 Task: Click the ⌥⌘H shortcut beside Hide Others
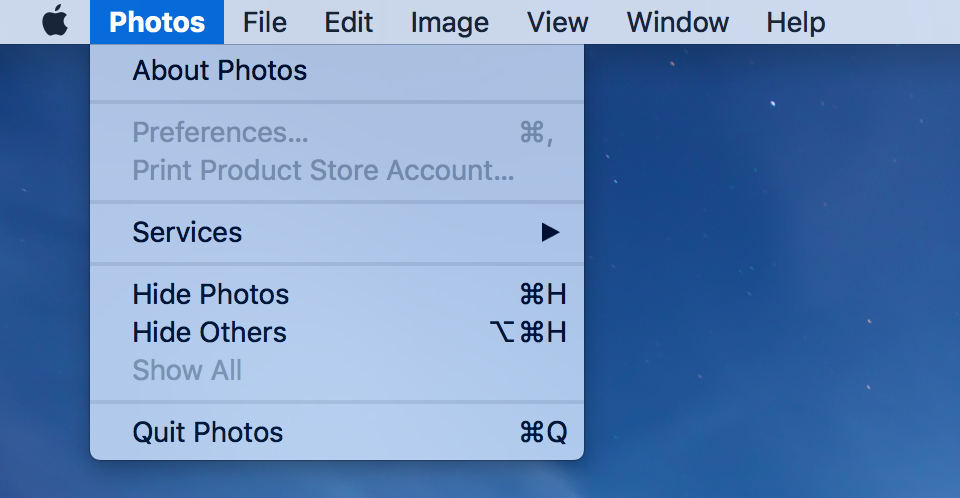pos(528,333)
